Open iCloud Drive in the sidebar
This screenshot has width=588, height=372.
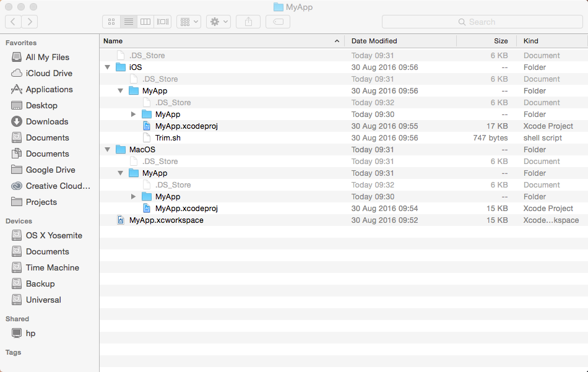coord(50,73)
